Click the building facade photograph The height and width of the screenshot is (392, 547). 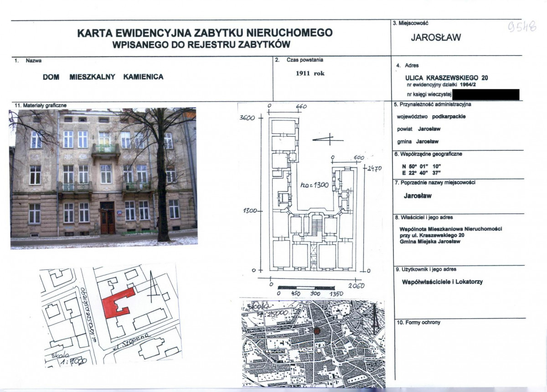[x=103, y=178]
